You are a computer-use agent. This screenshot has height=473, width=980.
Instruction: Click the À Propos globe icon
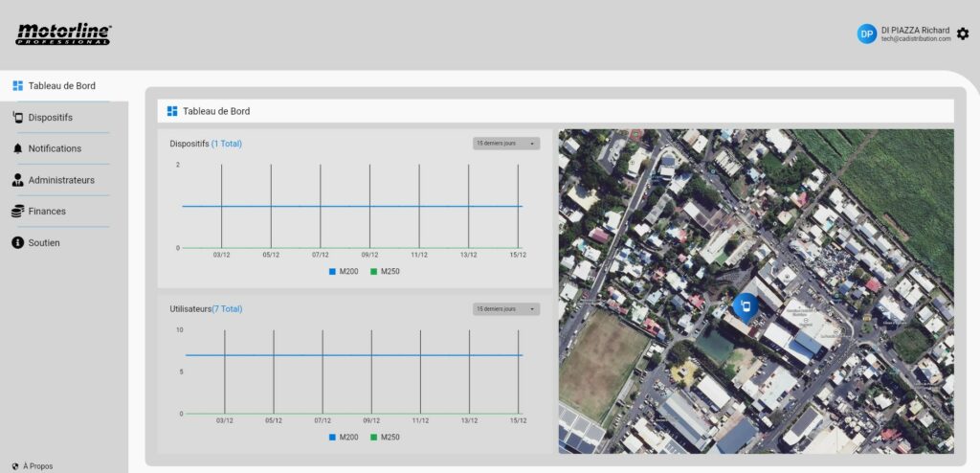[16, 466]
